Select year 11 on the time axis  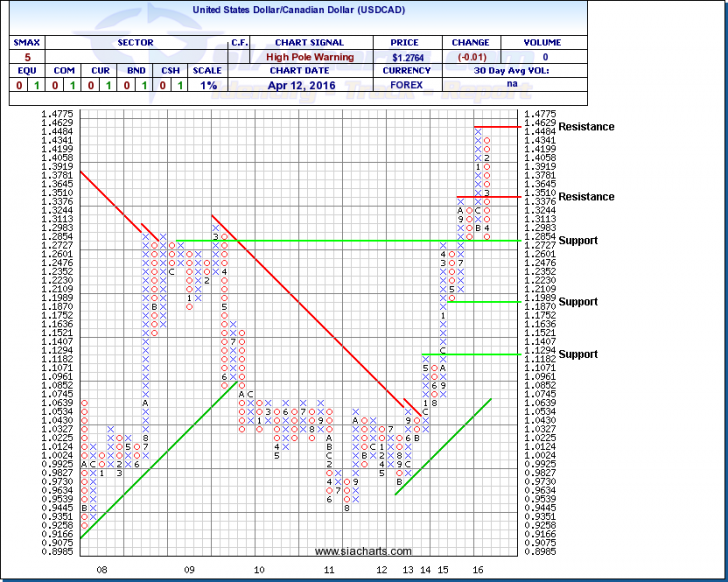click(x=329, y=568)
